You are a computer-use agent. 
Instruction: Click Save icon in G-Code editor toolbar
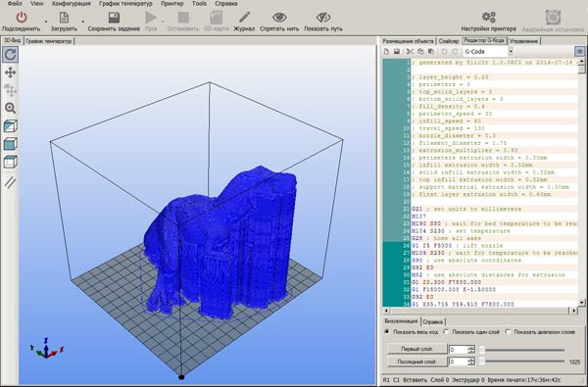point(397,51)
